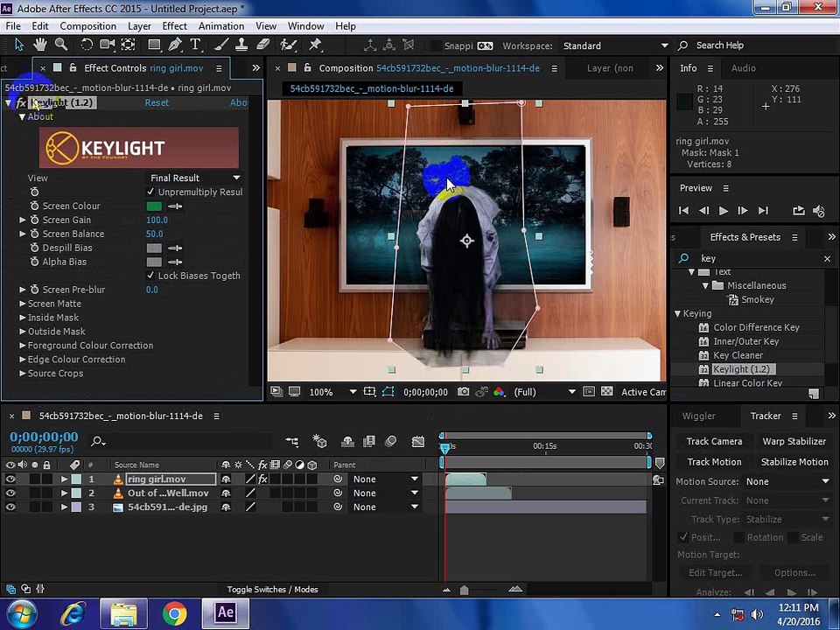
Task: Toggle Lock Biases Together checkbox
Action: (150, 276)
